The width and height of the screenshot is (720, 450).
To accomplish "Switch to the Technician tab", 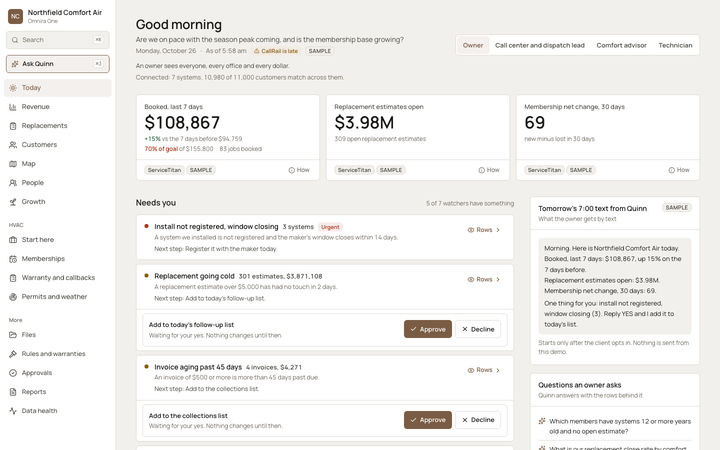I will (675, 45).
